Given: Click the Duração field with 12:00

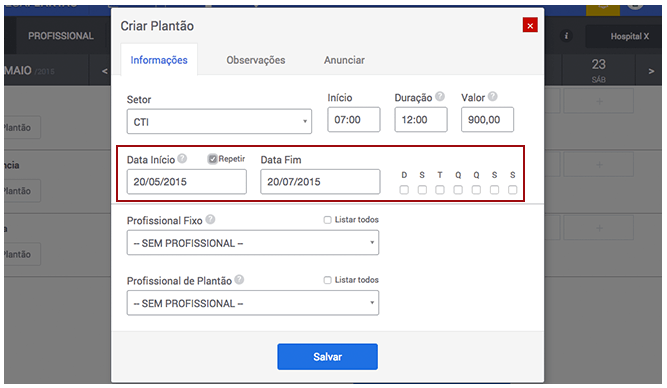Looking at the screenshot, I should pos(421,120).
